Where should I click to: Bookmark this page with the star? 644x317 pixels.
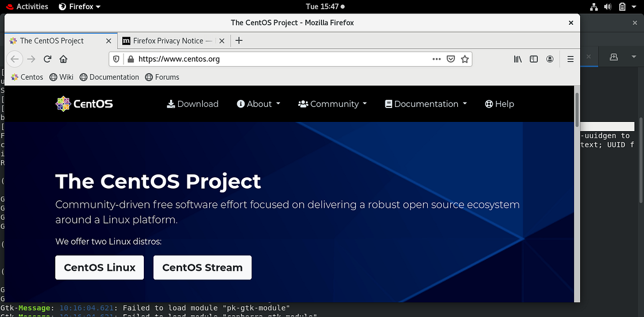(465, 59)
